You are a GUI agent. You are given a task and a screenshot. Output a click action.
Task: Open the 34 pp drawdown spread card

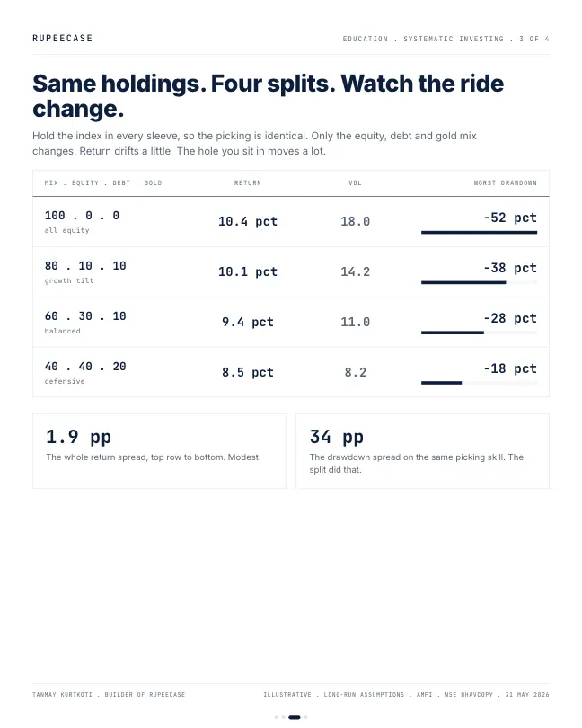(422, 451)
